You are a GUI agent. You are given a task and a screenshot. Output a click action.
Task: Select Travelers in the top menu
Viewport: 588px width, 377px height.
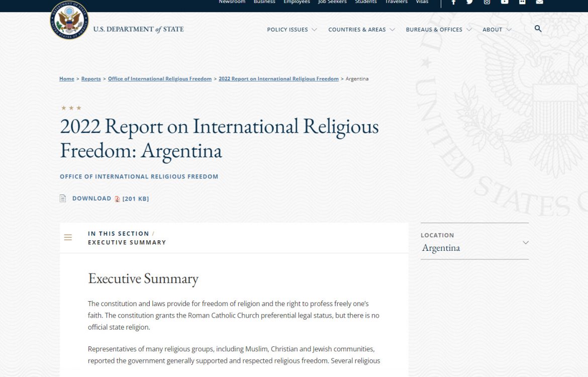click(396, 2)
